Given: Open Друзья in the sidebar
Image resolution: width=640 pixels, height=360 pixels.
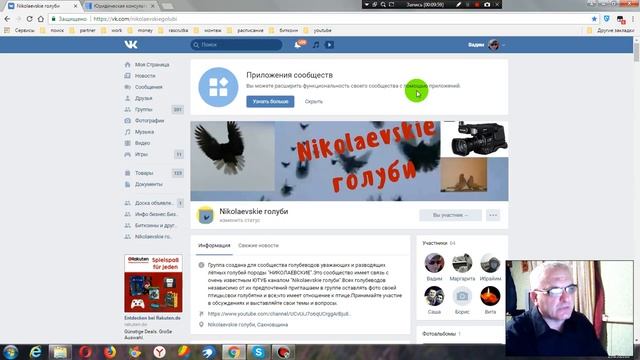Looking at the screenshot, I should pyautogui.click(x=143, y=98).
